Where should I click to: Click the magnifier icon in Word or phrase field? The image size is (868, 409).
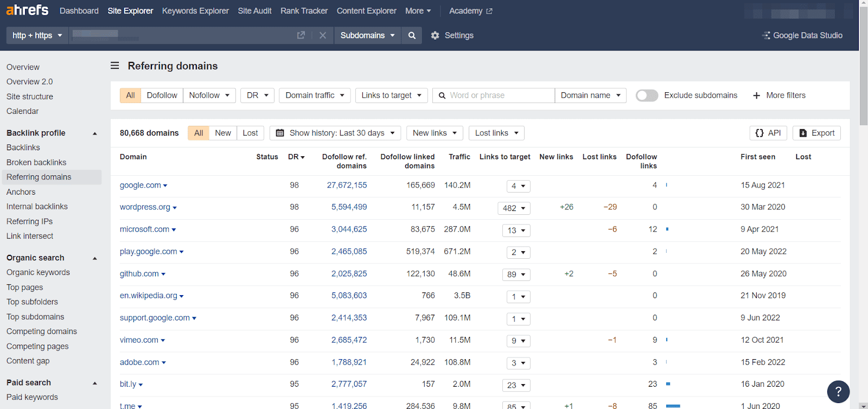443,95
